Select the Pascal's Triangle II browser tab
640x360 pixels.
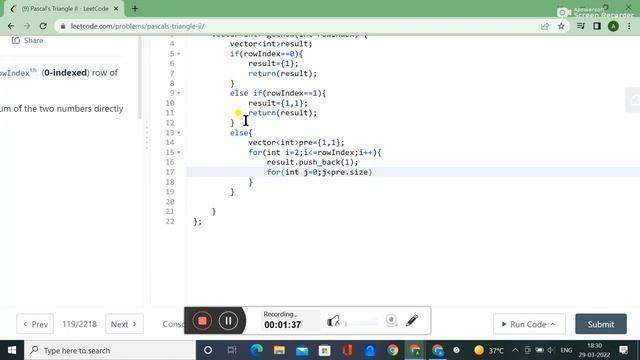(64, 9)
